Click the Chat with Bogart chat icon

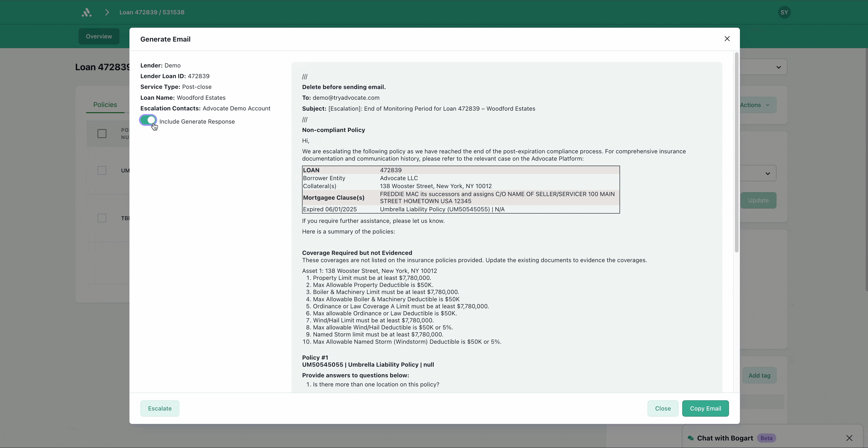(x=690, y=438)
